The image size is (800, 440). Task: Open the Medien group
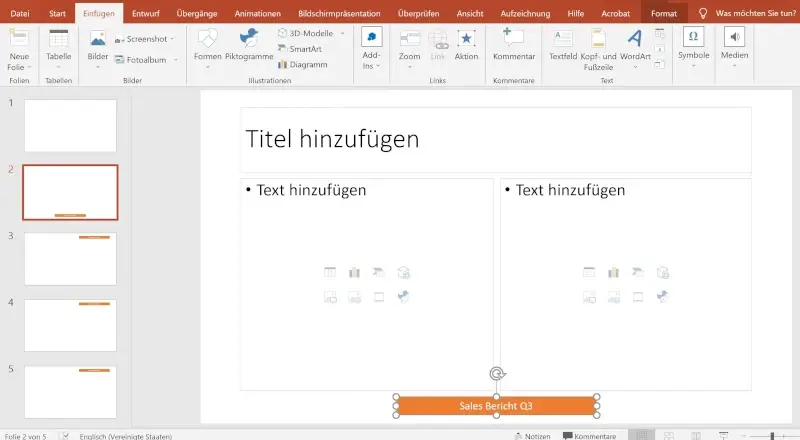tap(734, 47)
